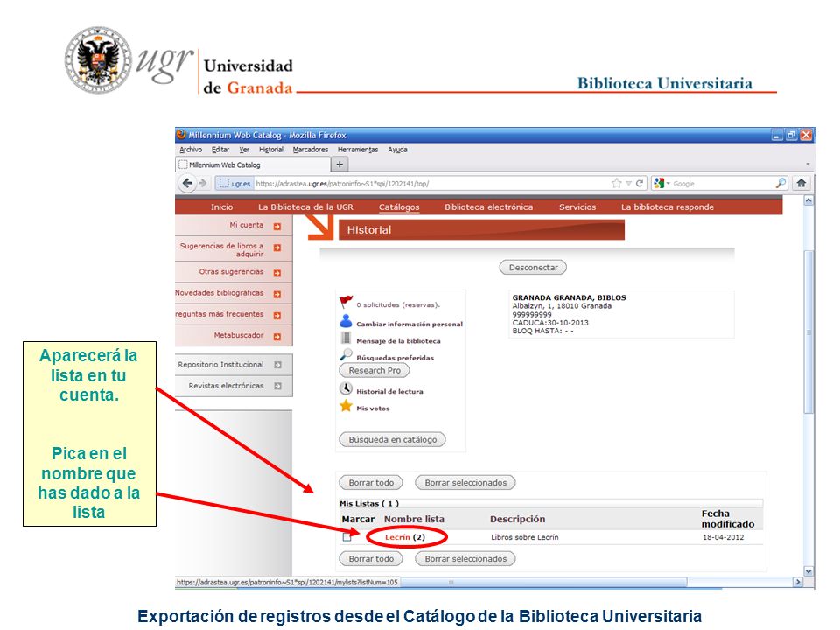
Task: Select the Millennium Web Catalog tab
Action: [252, 164]
